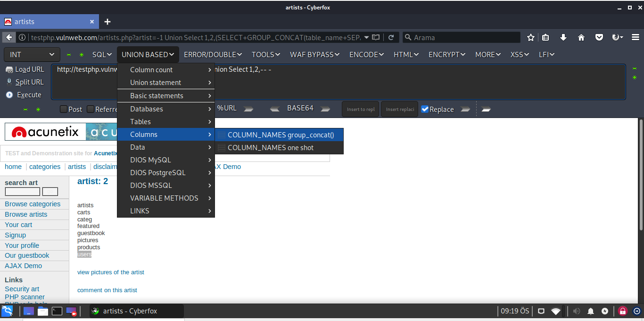The height and width of the screenshot is (321, 644).
Task: Click the Pocket icon in toolbar
Action: pos(599,37)
